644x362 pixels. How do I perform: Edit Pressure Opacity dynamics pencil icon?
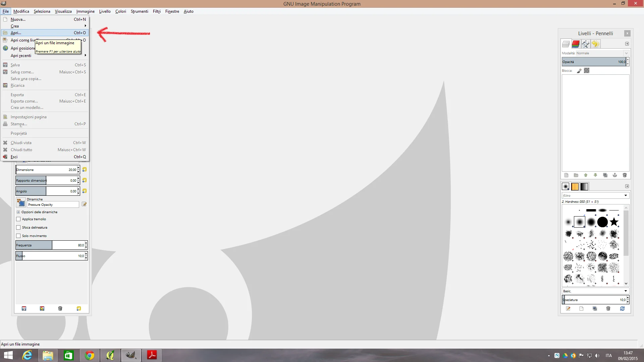(84, 204)
